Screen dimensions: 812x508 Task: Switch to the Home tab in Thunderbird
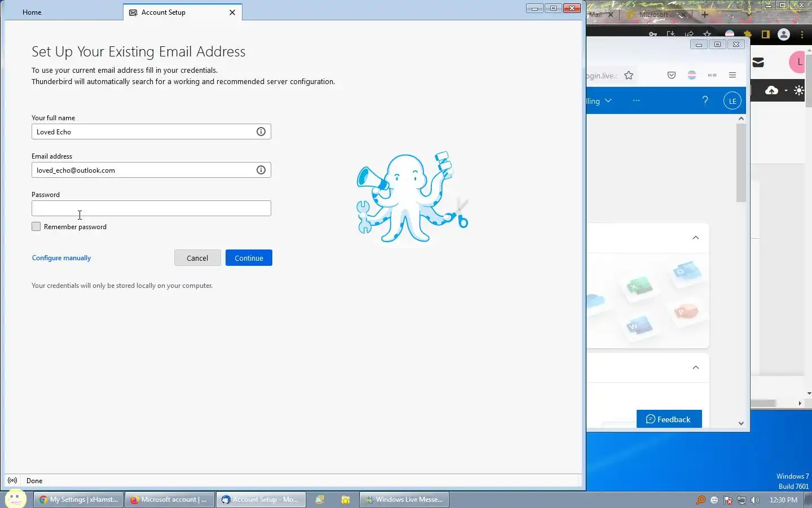[x=32, y=12]
